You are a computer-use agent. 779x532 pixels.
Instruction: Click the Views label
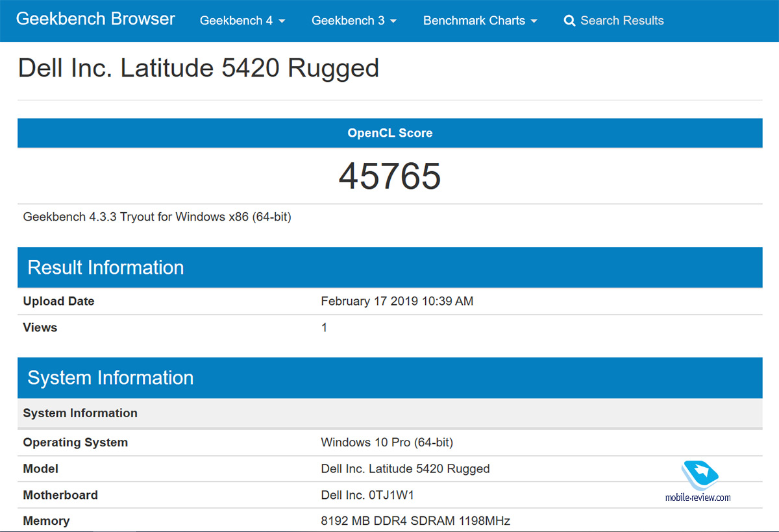coord(40,328)
